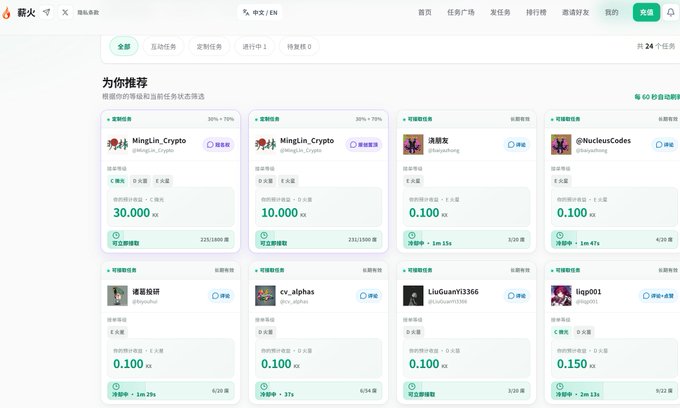Click 评论 bubble badge on 诸葛投研 card

(x=221, y=296)
